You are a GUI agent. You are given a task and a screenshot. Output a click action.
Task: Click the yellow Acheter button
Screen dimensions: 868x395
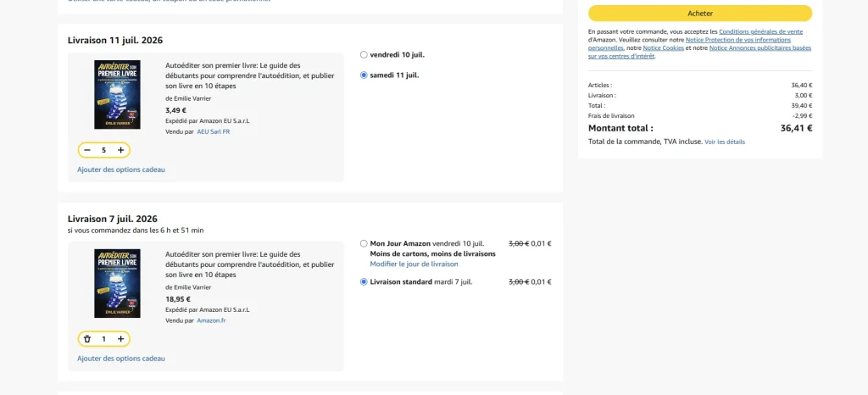click(x=699, y=14)
